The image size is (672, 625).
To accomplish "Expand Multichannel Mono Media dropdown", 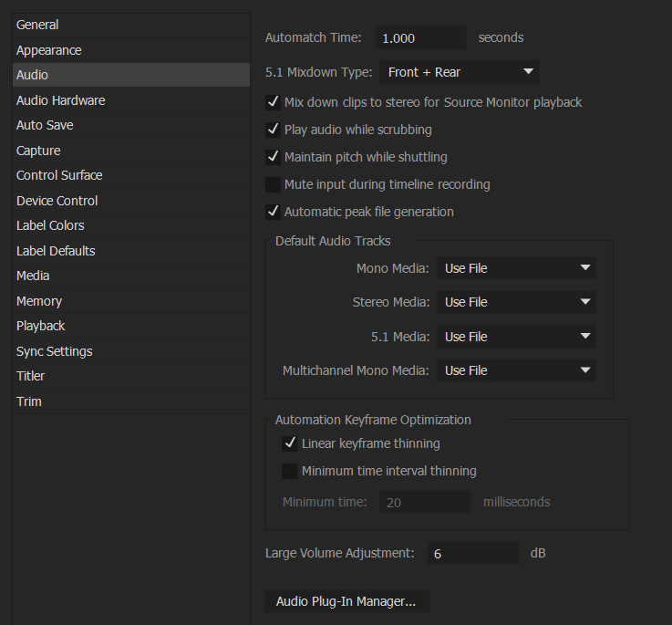I will pos(516,370).
